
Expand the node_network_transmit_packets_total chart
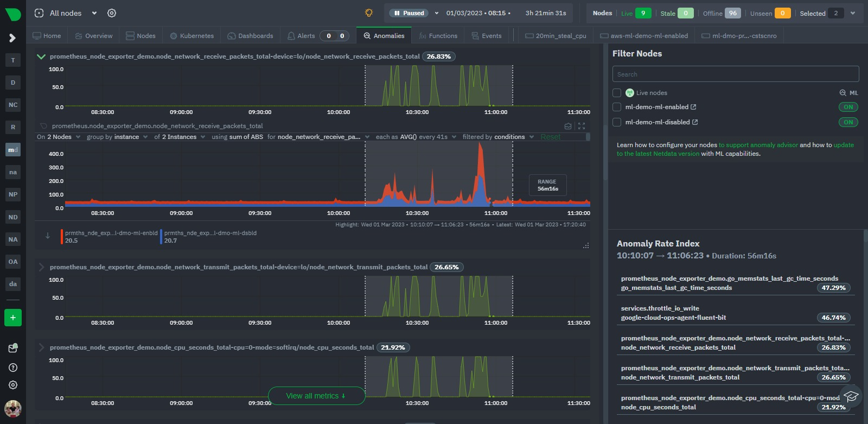click(x=41, y=267)
